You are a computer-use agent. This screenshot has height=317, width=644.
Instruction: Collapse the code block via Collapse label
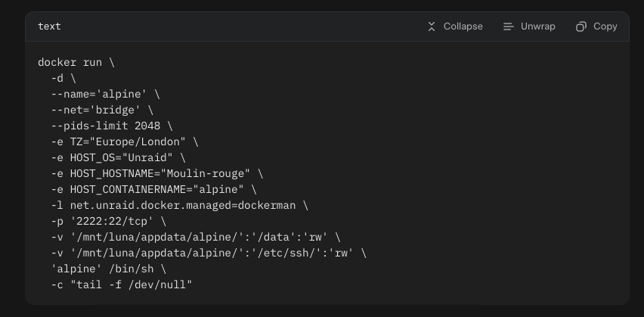point(463,26)
